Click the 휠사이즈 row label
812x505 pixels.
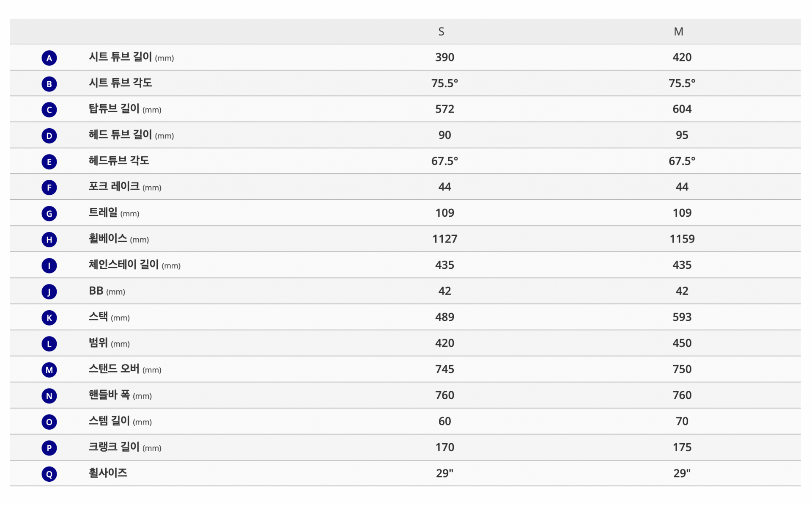tap(108, 473)
